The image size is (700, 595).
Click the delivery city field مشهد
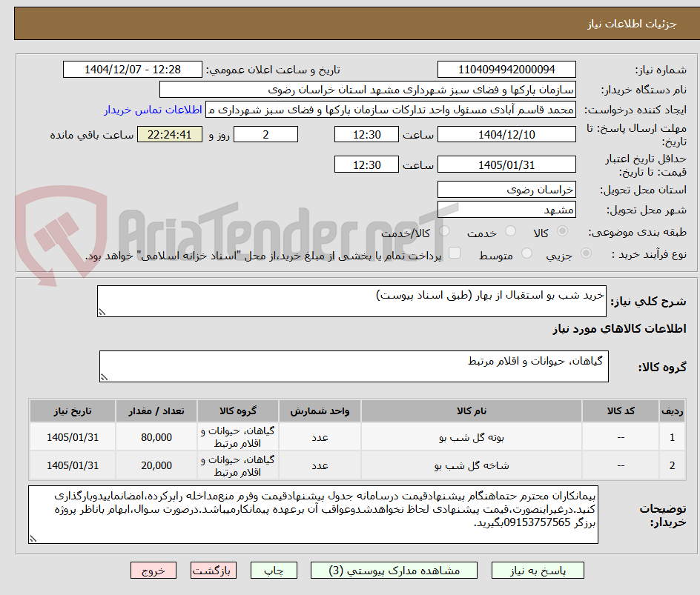pos(506,210)
